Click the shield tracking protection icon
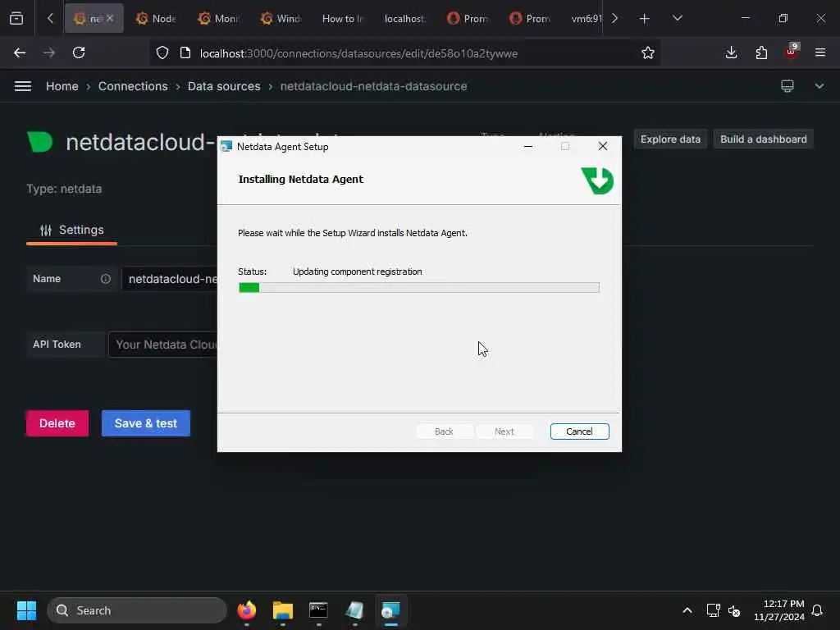This screenshot has width=840, height=630. [x=162, y=53]
